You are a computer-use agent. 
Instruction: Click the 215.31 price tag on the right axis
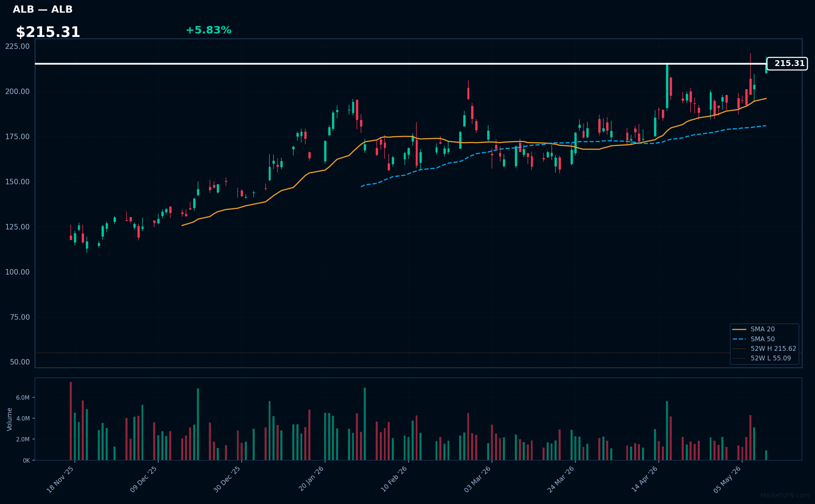787,64
